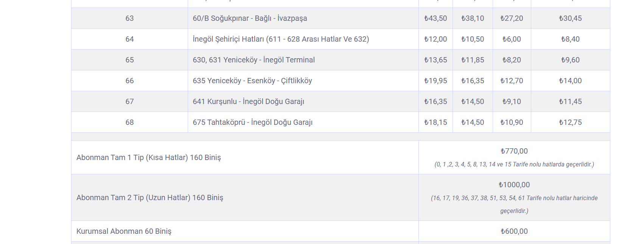The image size is (644, 244).
Task: Click the ₺600,00 corporate subscription price
Action: 514,231
